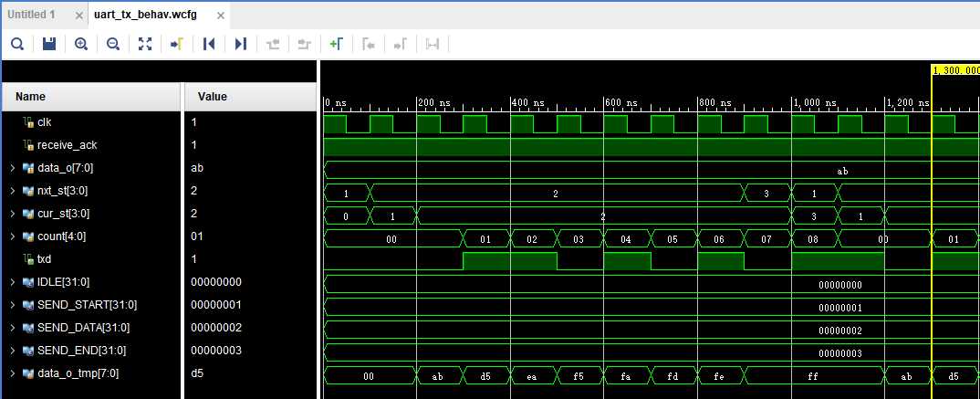
Task: Expand the nxt_st[3:0] signal
Action: tap(13, 191)
